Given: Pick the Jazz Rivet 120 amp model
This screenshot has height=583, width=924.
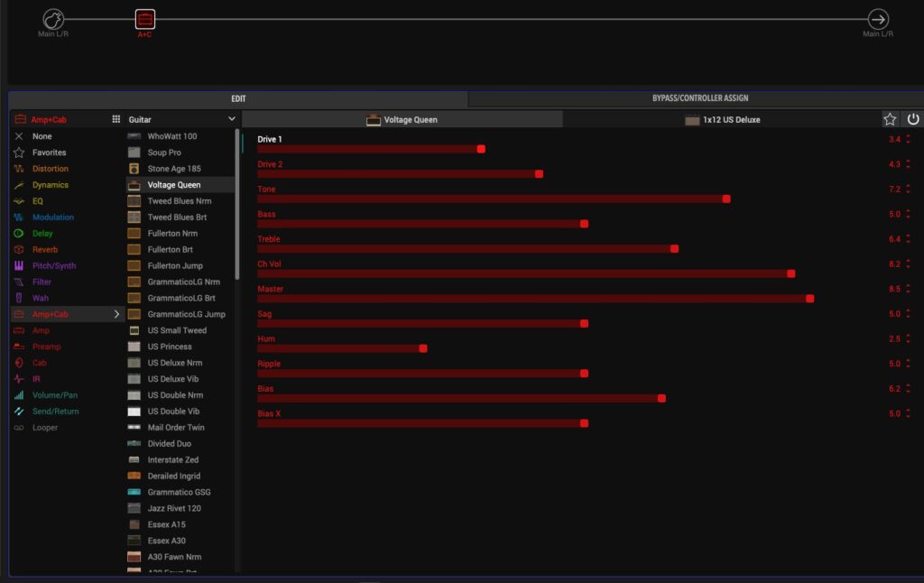Looking at the screenshot, I should 176,508.
